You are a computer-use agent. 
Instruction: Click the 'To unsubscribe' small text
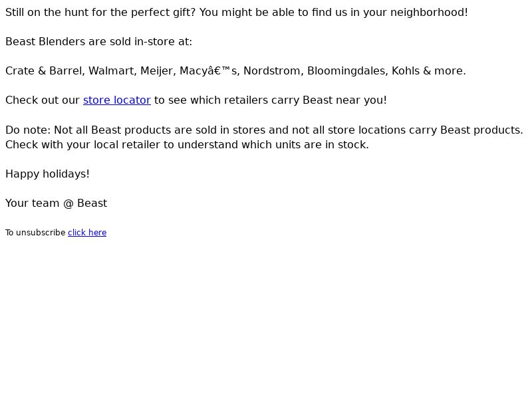pyautogui.click(x=35, y=233)
